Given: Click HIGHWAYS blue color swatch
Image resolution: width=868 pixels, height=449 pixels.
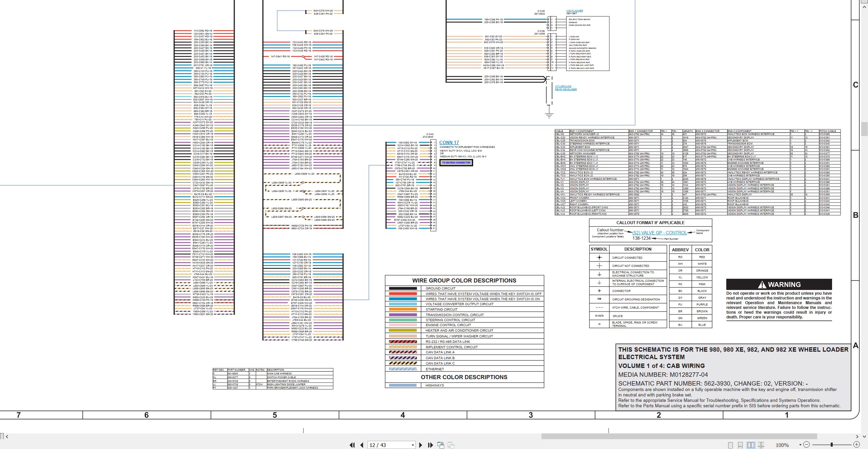Looking at the screenshot, I should tap(403, 385).
